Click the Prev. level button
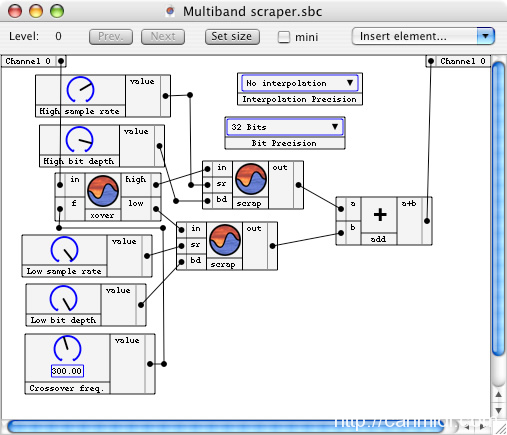 111,37
